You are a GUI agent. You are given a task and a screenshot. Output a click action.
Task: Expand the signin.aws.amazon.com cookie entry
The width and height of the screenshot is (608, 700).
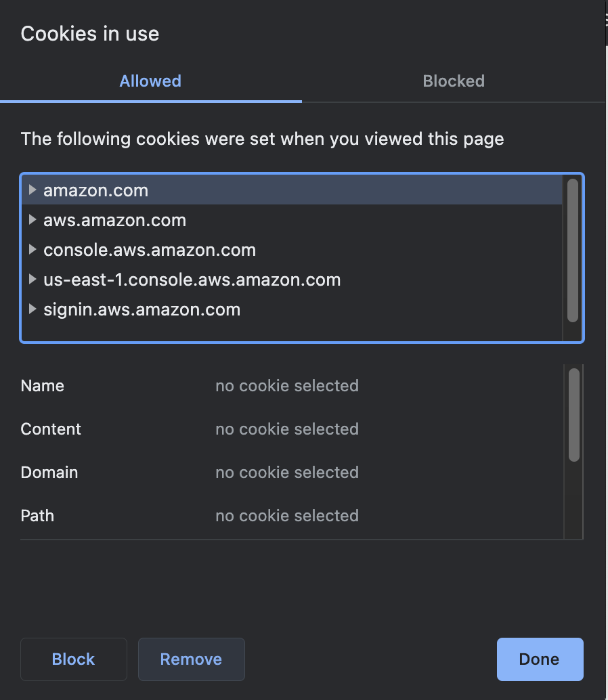pyautogui.click(x=32, y=309)
